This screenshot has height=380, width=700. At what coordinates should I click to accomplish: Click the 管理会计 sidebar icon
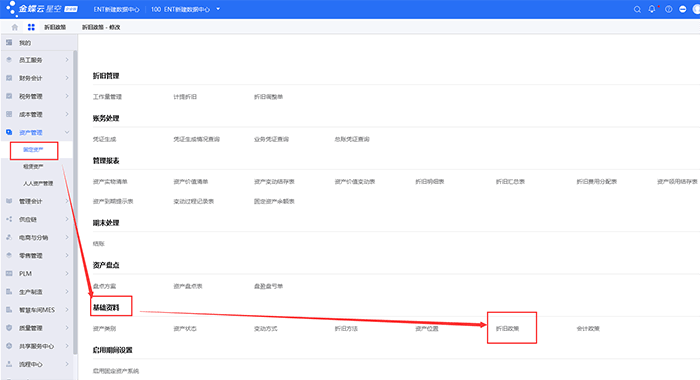tap(9, 201)
